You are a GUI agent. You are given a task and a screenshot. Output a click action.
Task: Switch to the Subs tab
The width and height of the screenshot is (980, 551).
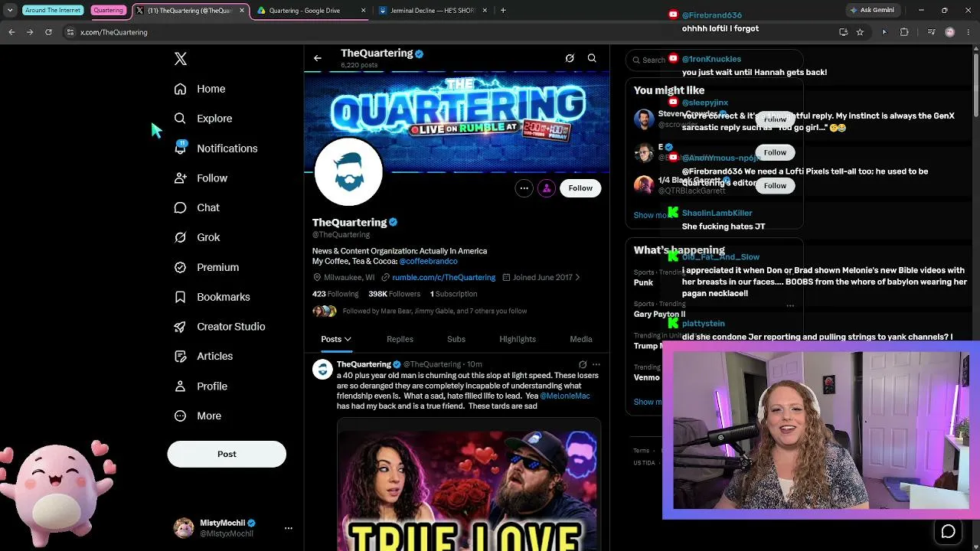click(x=456, y=339)
